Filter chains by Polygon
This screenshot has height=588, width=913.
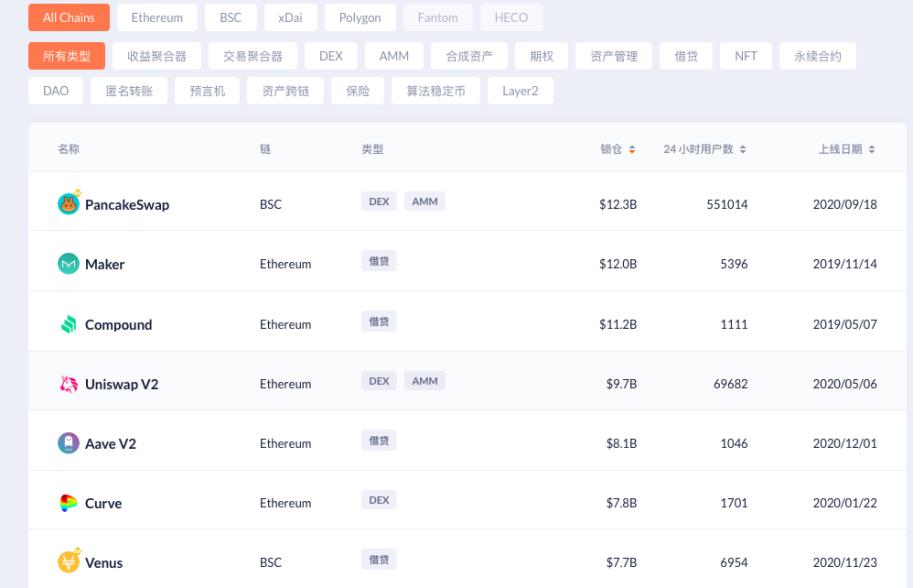[x=359, y=18]
